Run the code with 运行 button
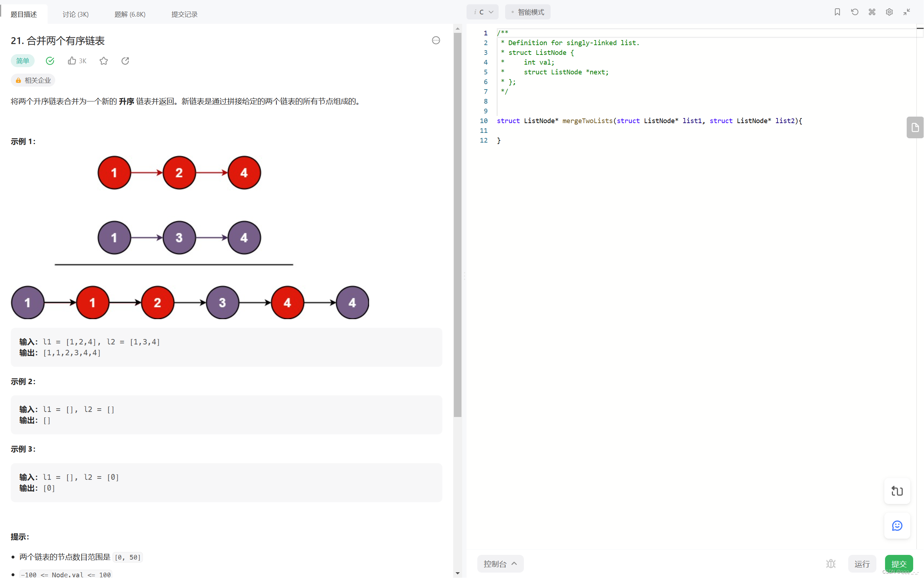Viewport: 924px width, 578px height. (x=862, y=564)
